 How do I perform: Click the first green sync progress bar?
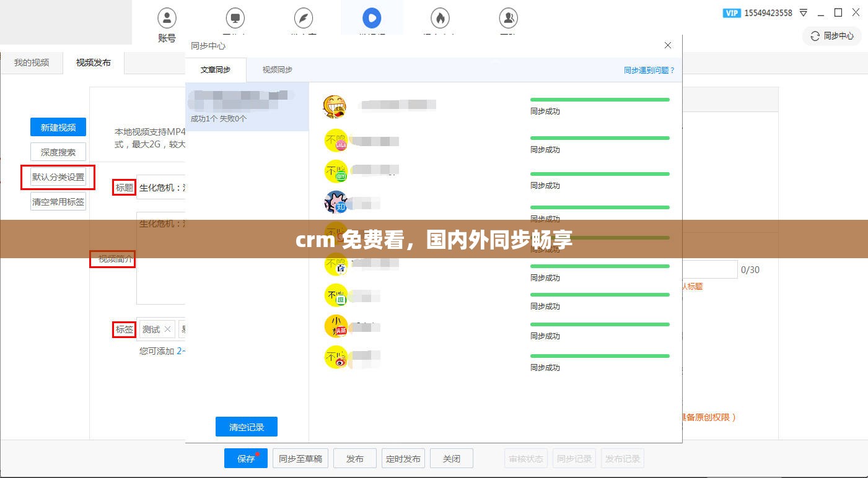(x=598, y=99)
